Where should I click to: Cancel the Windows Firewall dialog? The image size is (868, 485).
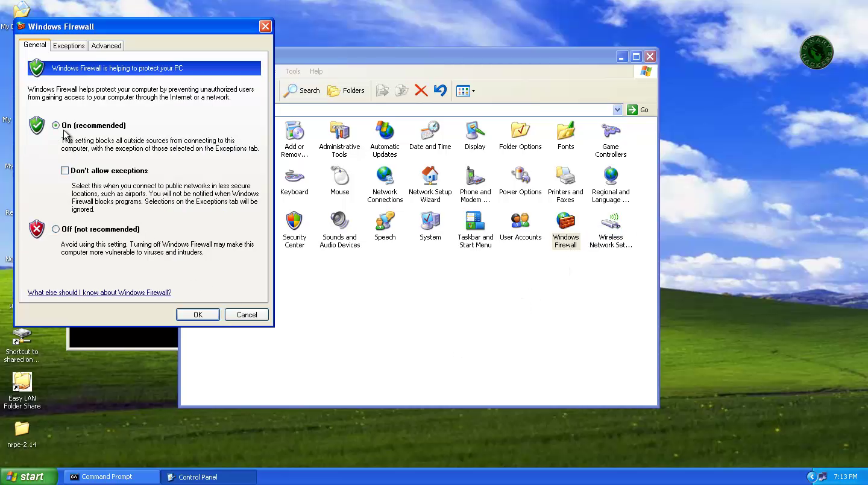click(x=247, y=315)
